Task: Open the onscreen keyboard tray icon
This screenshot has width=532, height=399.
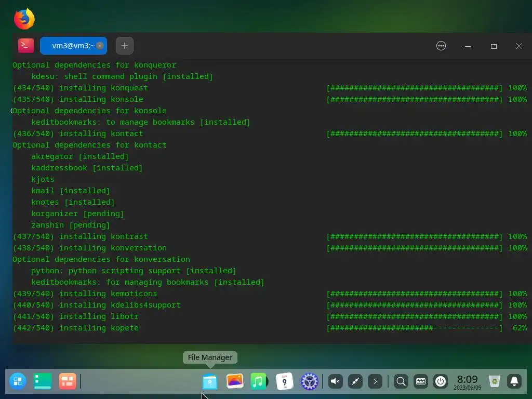Action: (x=421, y=381)
